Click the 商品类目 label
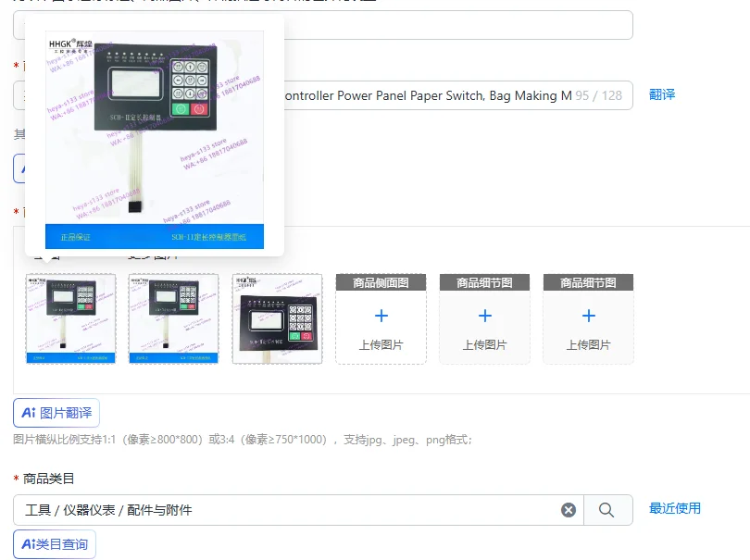Screen dimensions: 750x560 48,479
